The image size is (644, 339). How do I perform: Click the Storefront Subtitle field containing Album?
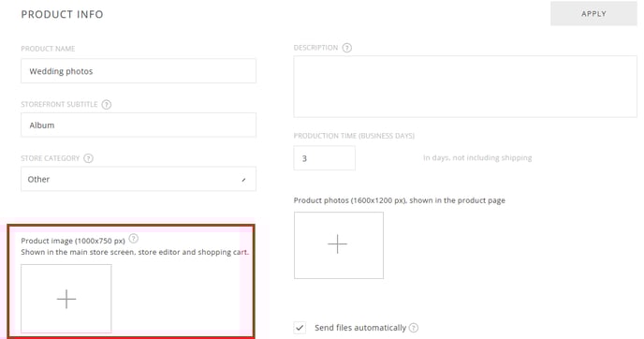(x=139, y=125)
